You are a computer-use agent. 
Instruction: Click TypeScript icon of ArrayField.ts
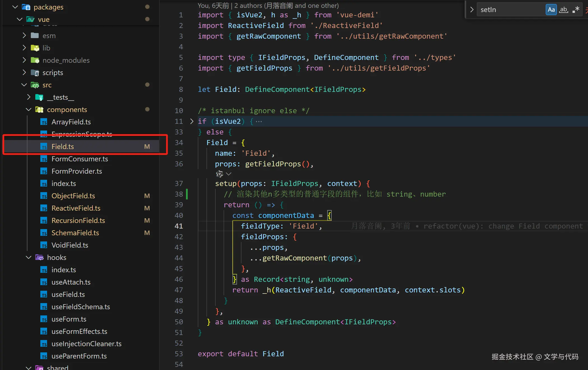[x=44, y=122]
